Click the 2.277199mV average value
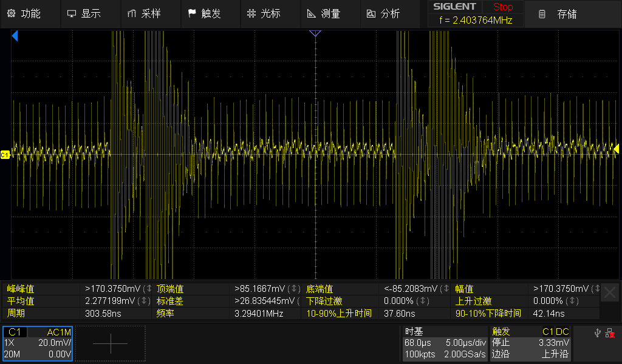Image resolution: width=622 pixels, height=364 pixels. [x=110, y=301]
